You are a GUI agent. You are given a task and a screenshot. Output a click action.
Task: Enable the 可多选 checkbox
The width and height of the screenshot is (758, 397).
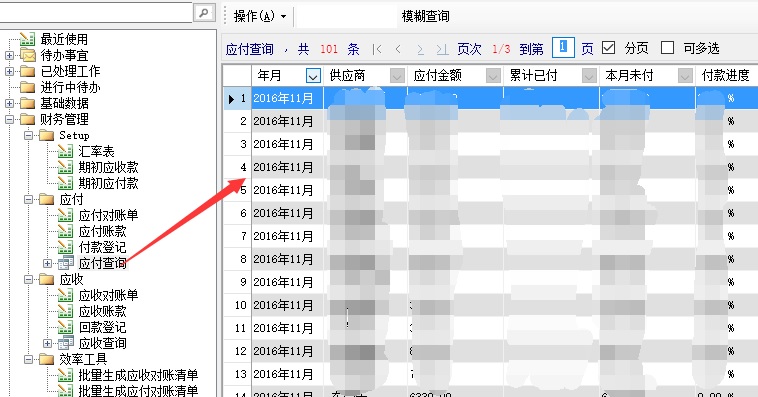[x=668, y=48]
